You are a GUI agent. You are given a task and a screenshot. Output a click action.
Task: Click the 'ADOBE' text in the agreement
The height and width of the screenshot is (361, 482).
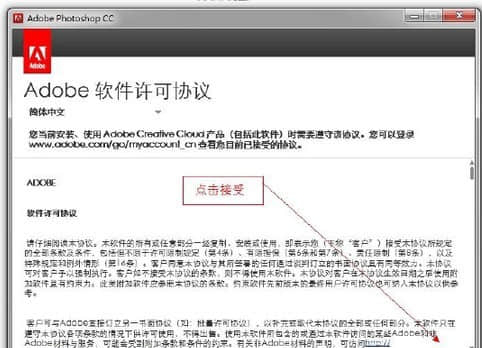pos(41,183)
